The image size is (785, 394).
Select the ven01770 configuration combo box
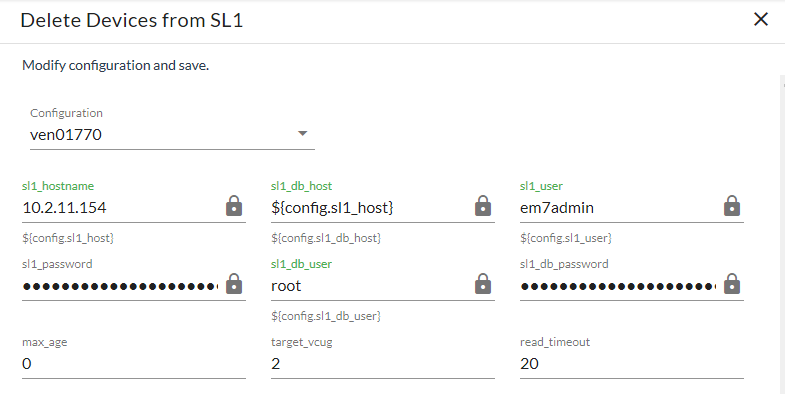pyautogui.click(x=172, y=135)
